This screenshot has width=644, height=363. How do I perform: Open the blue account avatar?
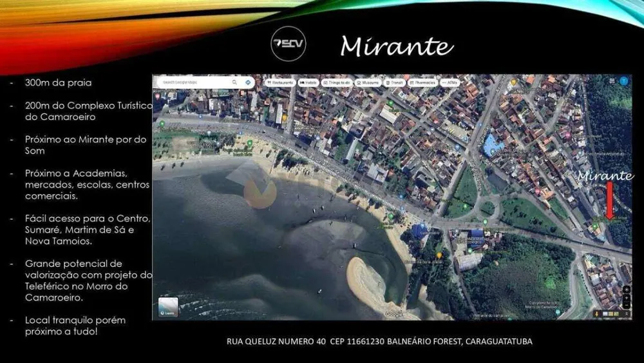pos(623,81)
